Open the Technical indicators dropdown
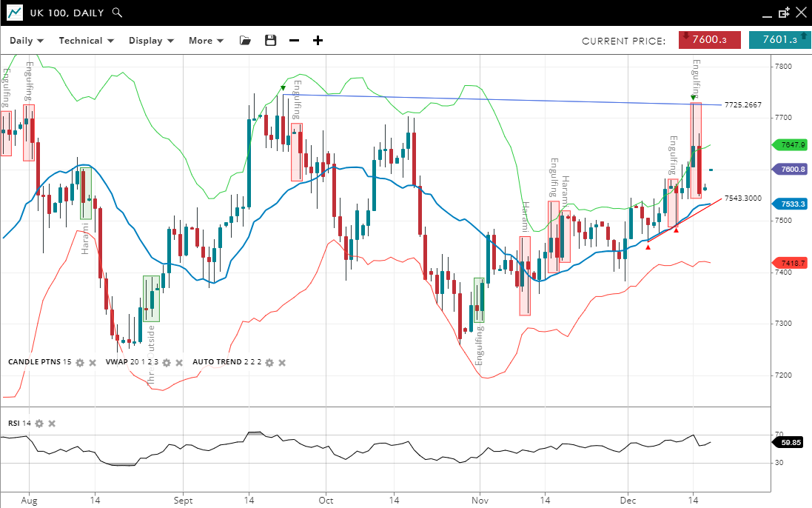The image size is (812, 508). (x=86, y=41)
